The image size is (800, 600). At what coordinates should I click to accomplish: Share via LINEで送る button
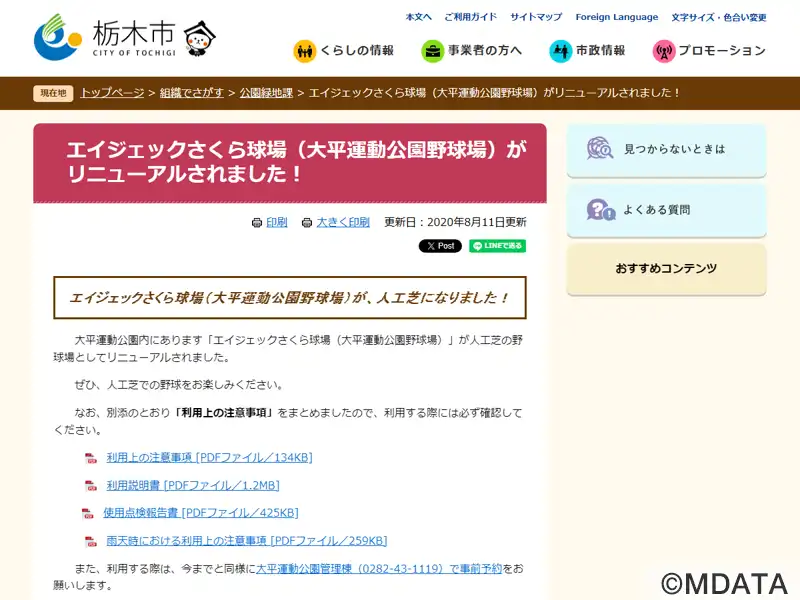497,246
